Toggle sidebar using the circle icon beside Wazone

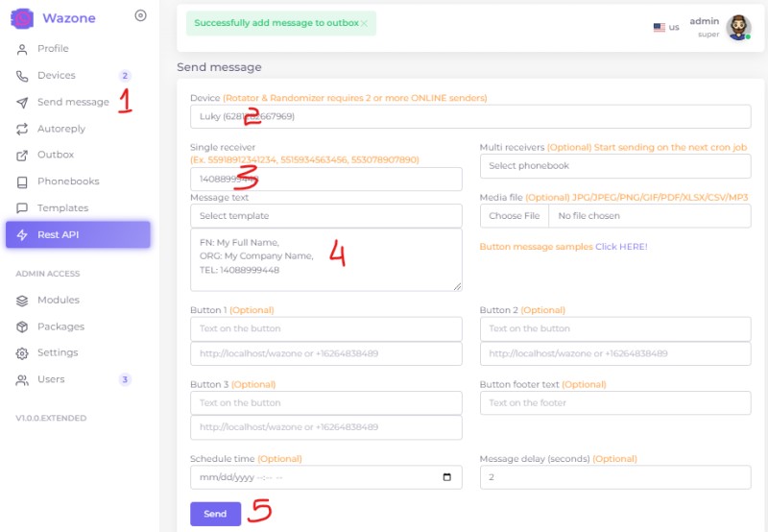tap(141, 15)
